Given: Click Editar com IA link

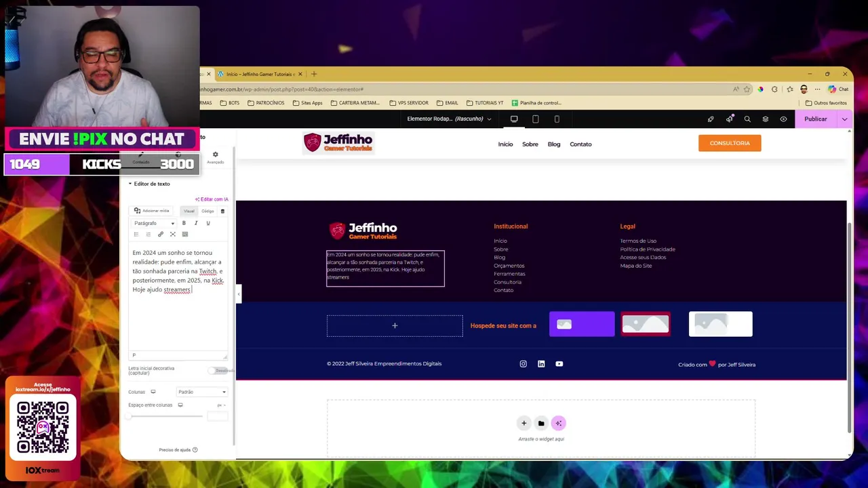Looking at the screenshot, I should coord(212,199).
